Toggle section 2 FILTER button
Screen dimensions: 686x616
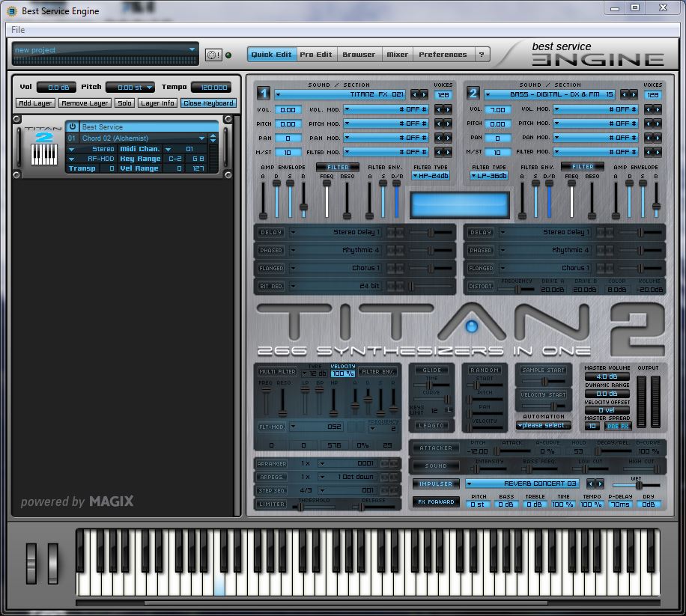point(583,167)
